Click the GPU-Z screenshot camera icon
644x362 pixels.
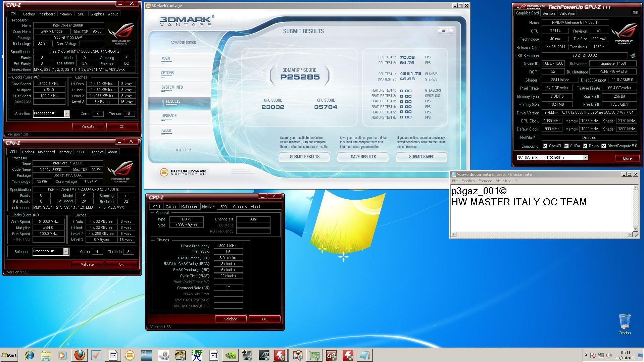tap(635, 13)
